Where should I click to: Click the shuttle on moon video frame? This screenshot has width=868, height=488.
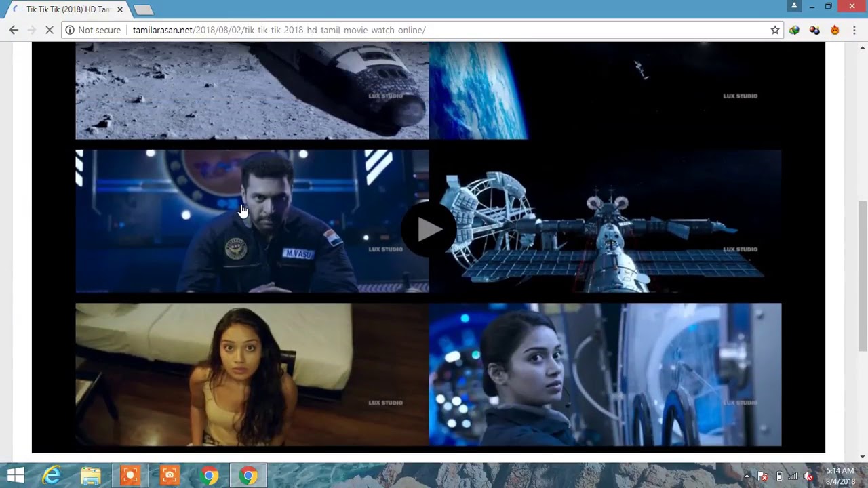(x=252, y=91)
